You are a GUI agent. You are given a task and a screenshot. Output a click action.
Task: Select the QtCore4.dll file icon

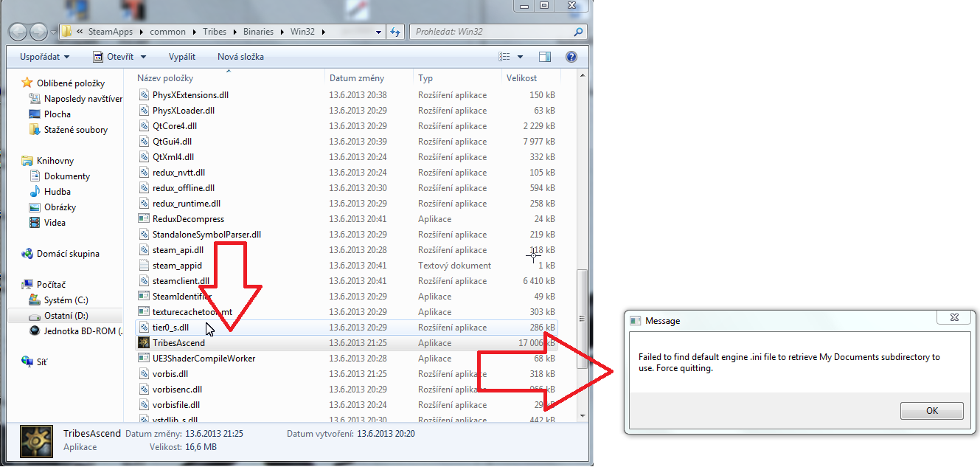[144, 125]
